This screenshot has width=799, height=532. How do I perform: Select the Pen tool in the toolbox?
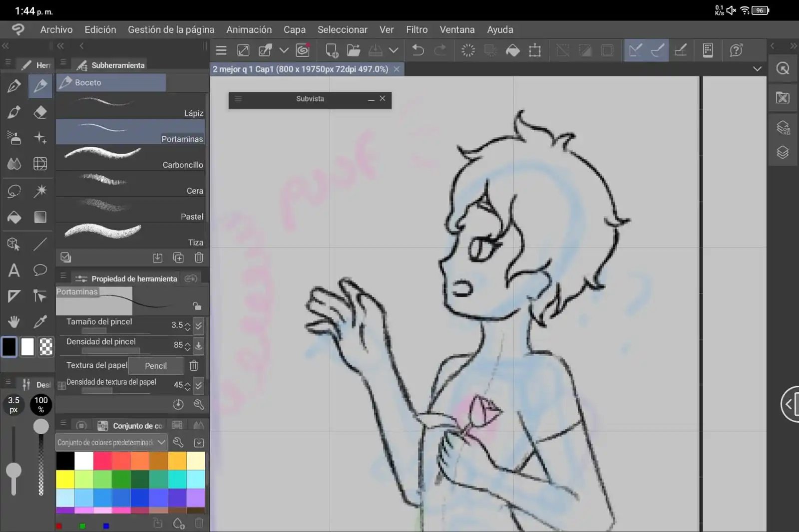14,86
